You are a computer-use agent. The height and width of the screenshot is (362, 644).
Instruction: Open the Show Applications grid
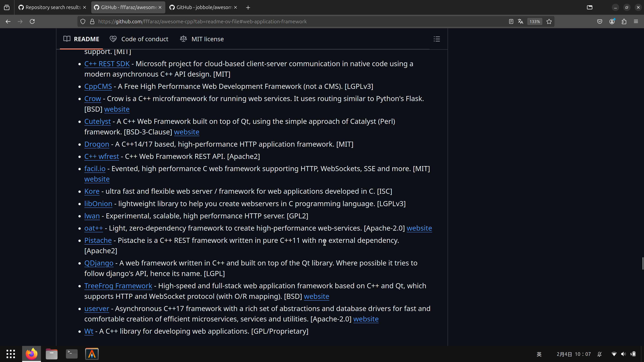tap(11, 354)
